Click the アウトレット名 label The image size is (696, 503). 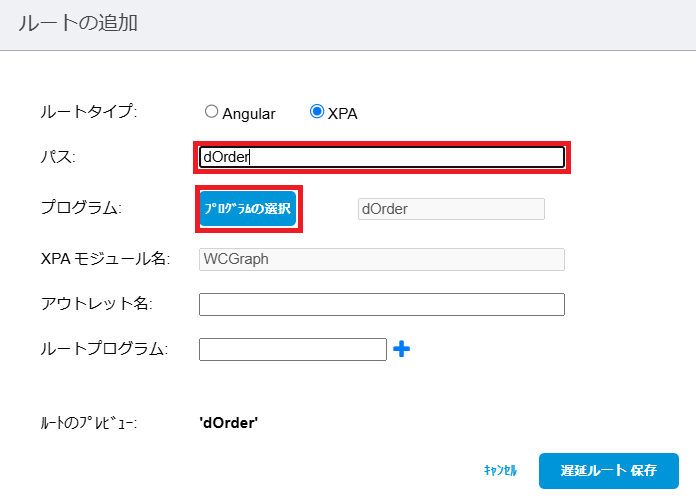click(x=96, y=304)
